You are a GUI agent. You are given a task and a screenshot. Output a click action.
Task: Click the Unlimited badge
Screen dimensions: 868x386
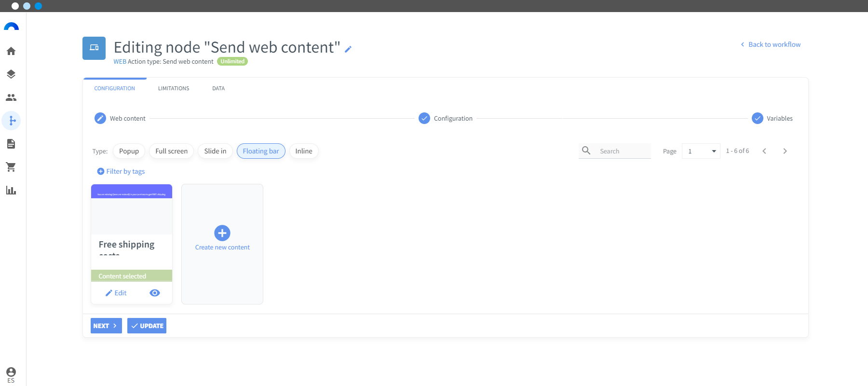(232, 61)
